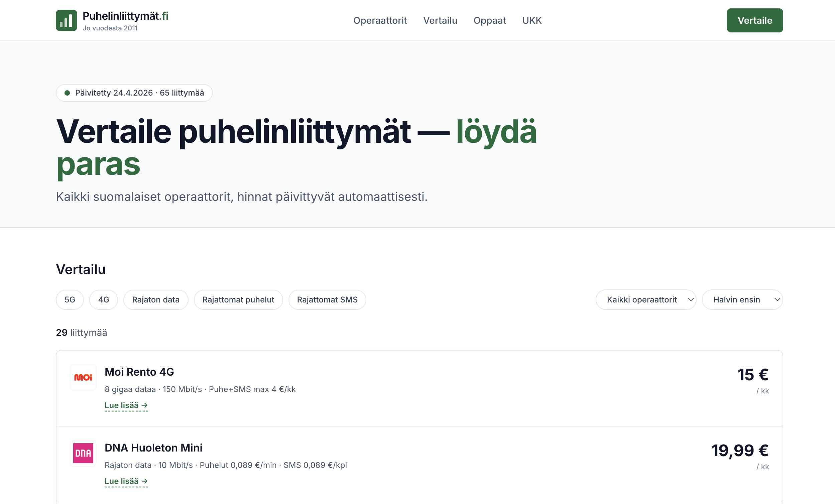835x504 pixels.
Task: Open Lue lisää for Moi Rento 4G
Action: [126, 405]
